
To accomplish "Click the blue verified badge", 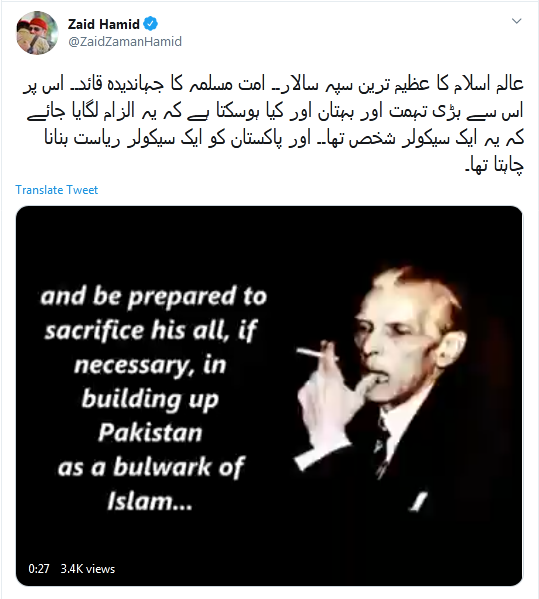I will (x=151, y=24).
